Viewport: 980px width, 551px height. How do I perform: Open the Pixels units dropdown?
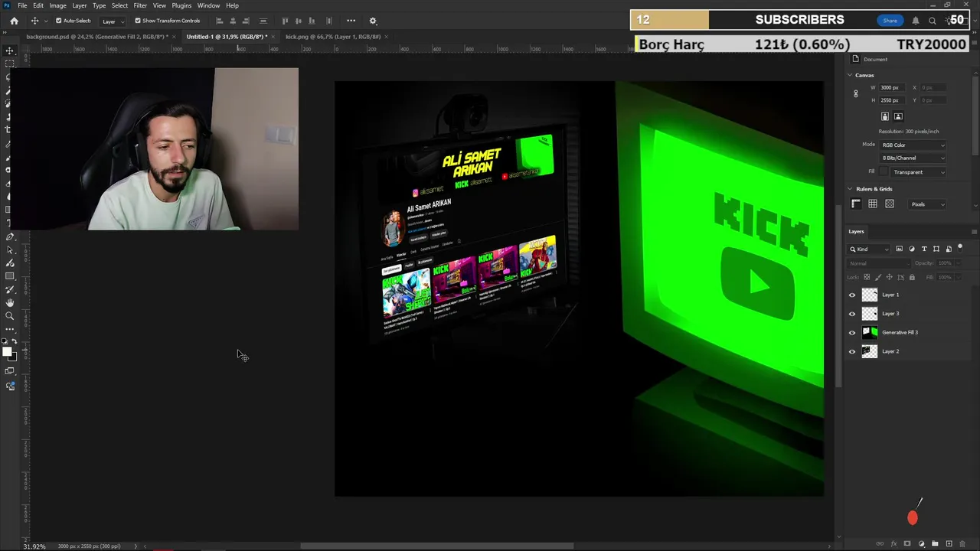pos(928,204)
